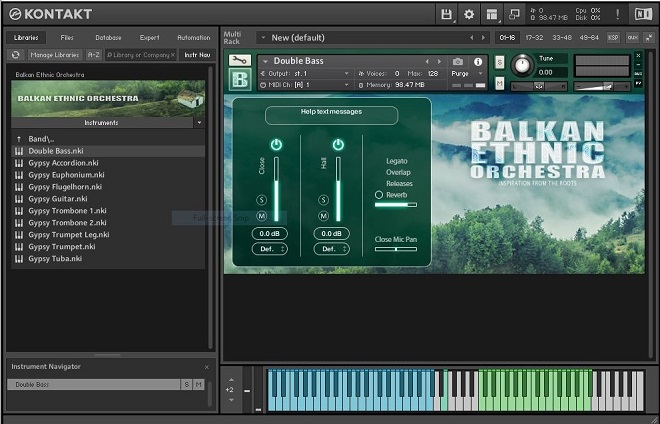
Task: Mute the Close mic channel
Action: (261, 216)
